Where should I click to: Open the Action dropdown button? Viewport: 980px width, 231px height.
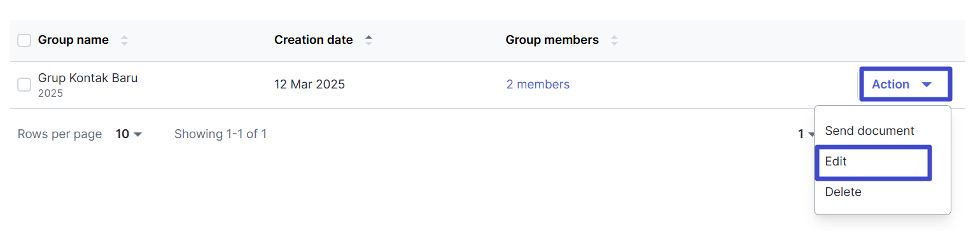(906, 84)
